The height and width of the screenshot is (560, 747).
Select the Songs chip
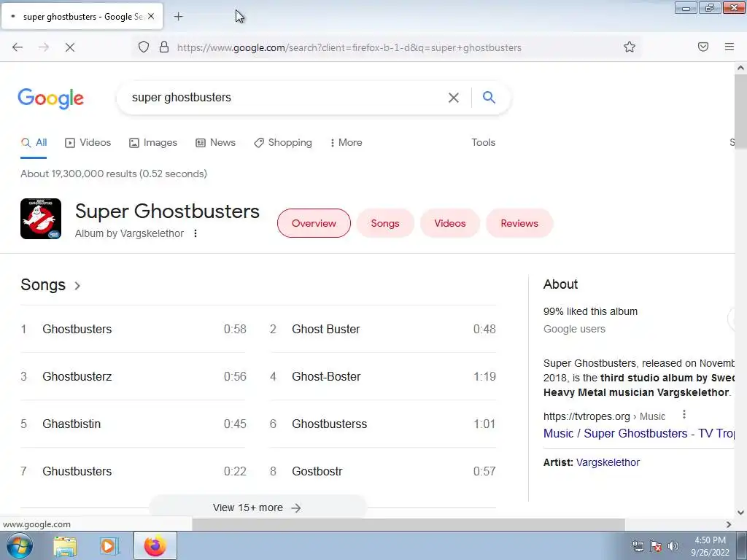pyautogui.click(x=385, y=223)
